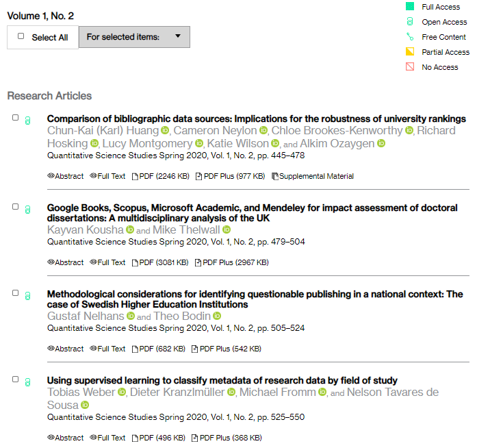Open the 'For selected items' dropdown
This screenshot has width=477, height=448.
134,37
